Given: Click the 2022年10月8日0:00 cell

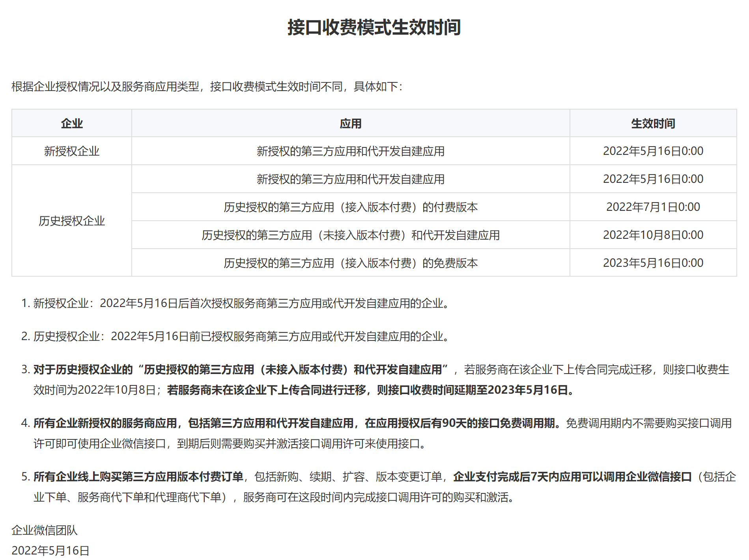Looking at the screenshot, I should coord(653,235).
